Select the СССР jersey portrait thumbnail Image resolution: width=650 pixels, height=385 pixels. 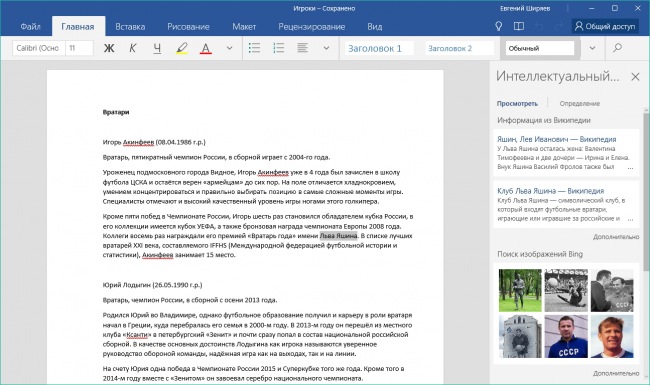566,336
